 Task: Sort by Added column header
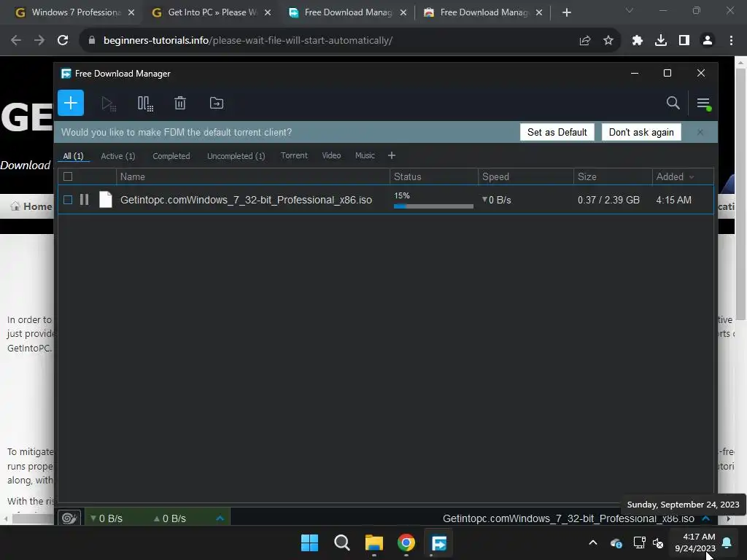pyautogui.click(x=676, y=176)
